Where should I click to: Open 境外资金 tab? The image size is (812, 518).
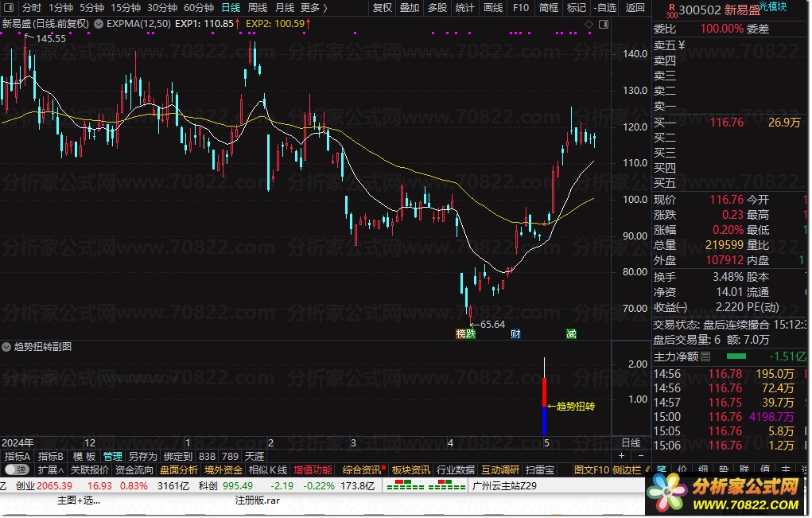point(223,469)
